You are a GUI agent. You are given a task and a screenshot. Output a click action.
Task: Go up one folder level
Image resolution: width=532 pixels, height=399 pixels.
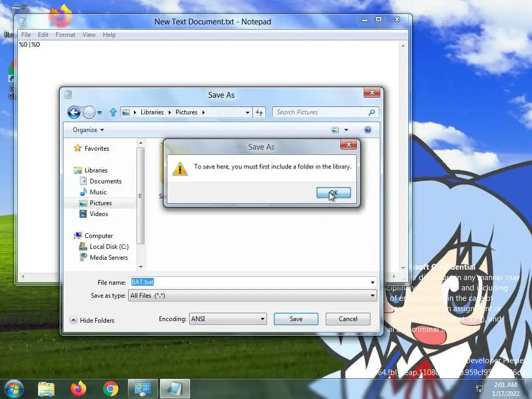(x=113, y=112)
